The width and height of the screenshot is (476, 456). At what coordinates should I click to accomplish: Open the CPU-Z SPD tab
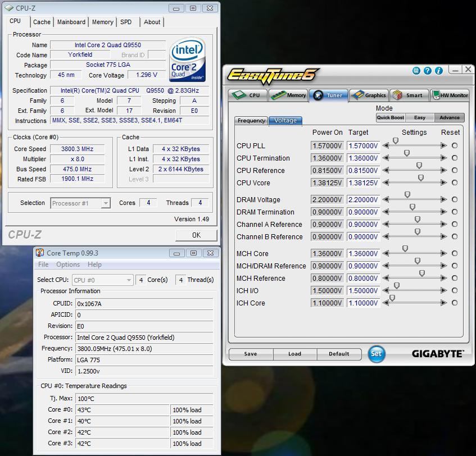coord(126,22)
